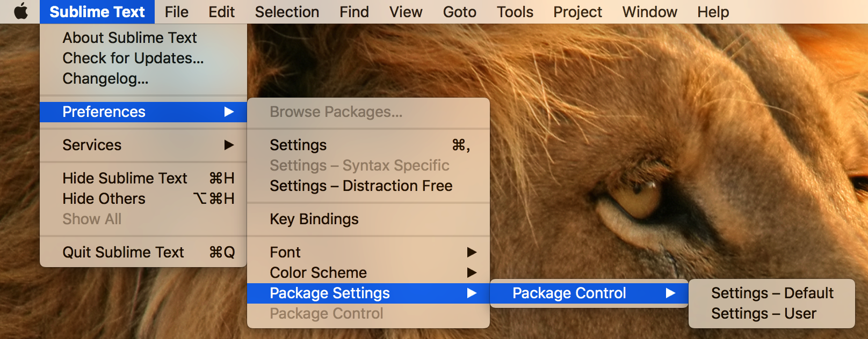Choose Settings – Syntax Specific
This screenshot has width=868, height=339.
(368, 165)
